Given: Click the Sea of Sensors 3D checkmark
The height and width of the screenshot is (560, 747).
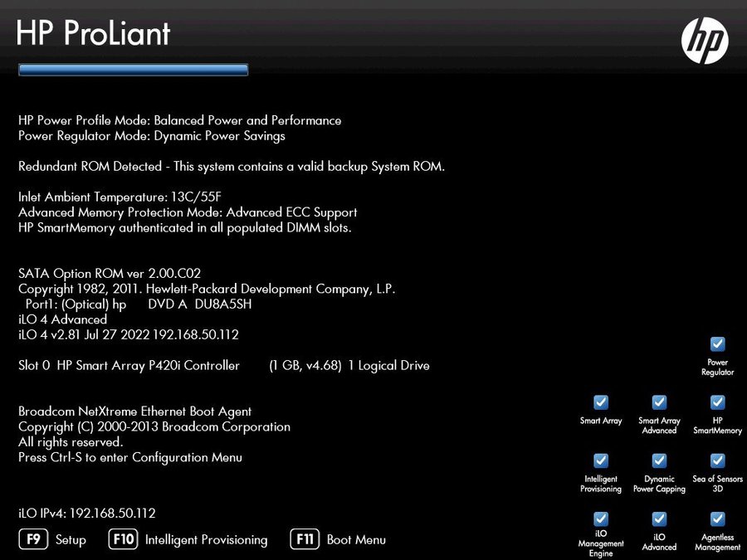Looking at the screenshot, I should [717, 460].
